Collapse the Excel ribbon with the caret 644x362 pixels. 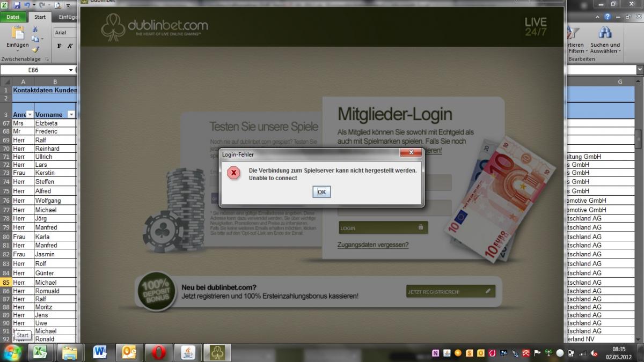[x=598, y=17]
